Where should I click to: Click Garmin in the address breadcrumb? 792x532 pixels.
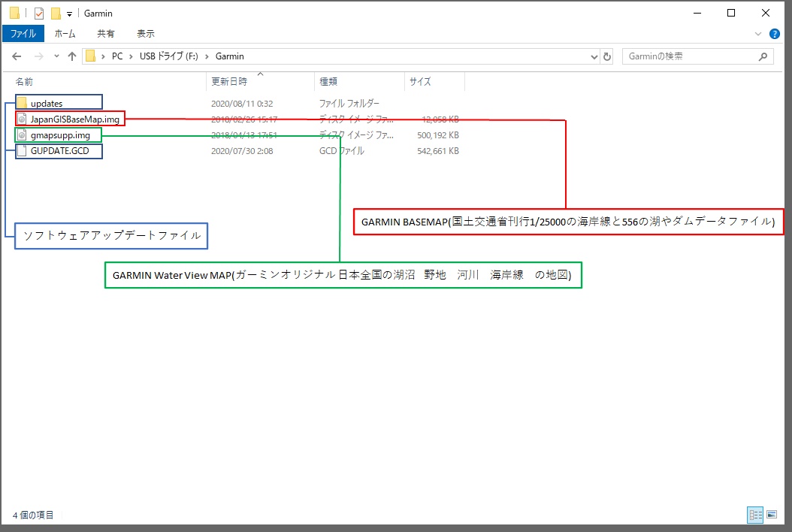click(x=230, y=56)
